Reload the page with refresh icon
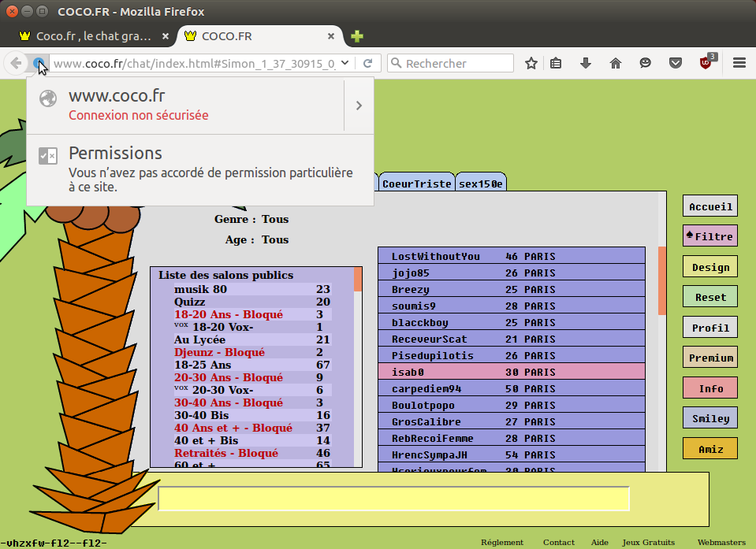This screenshot has height=549, width=756. coord(368,63)
